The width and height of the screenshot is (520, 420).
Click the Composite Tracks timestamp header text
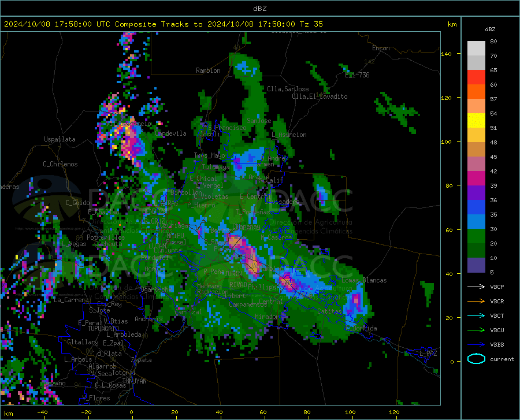pyautogui.click(x=163, y=24)
